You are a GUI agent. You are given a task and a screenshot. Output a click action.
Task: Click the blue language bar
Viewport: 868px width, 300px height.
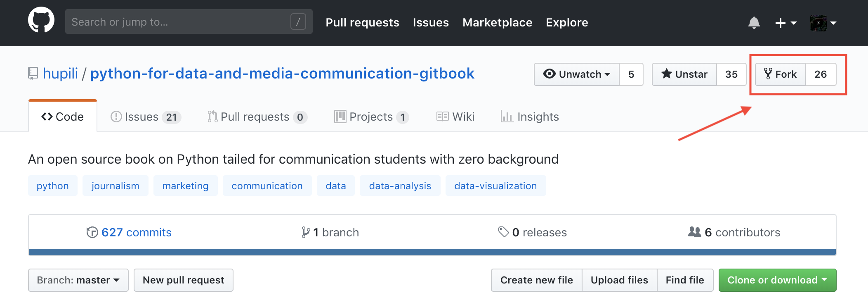432,252
